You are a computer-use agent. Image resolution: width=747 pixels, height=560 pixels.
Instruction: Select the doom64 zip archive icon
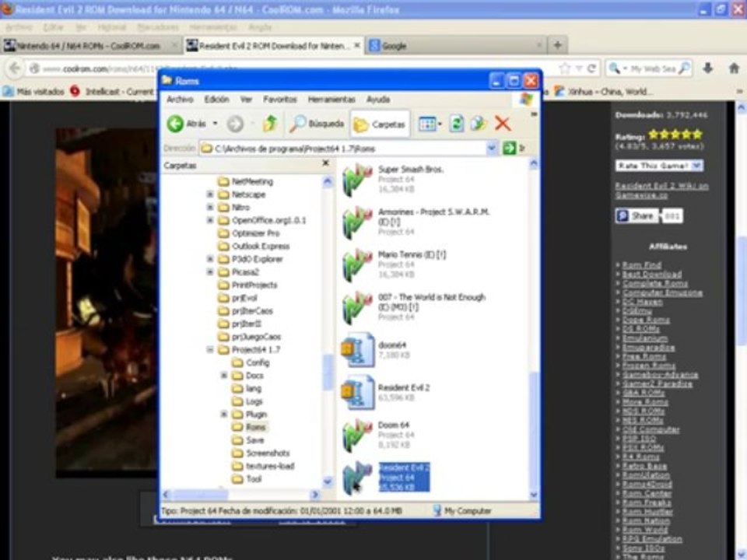click(357, 350)
